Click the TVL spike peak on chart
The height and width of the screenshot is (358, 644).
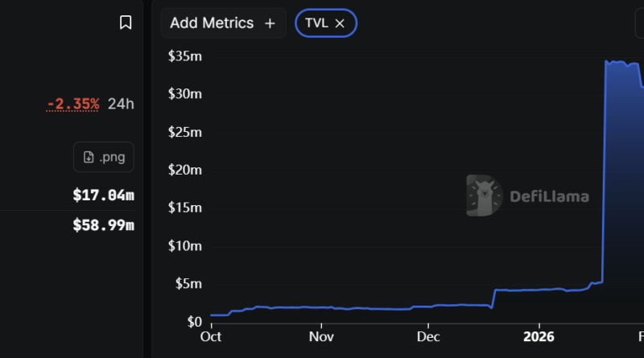coord(606,62)
